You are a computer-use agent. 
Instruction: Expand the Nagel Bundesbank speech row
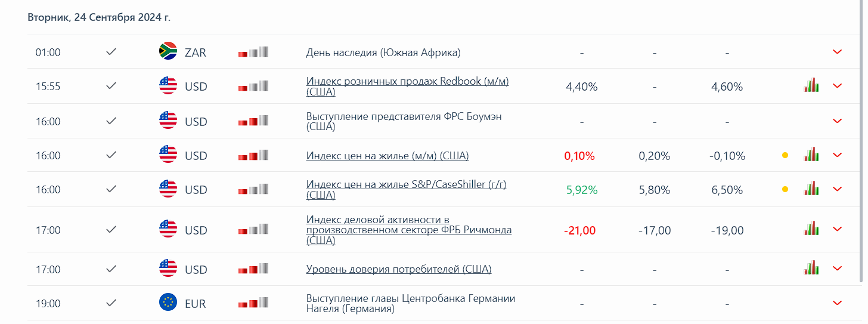[x=837, y=303]
